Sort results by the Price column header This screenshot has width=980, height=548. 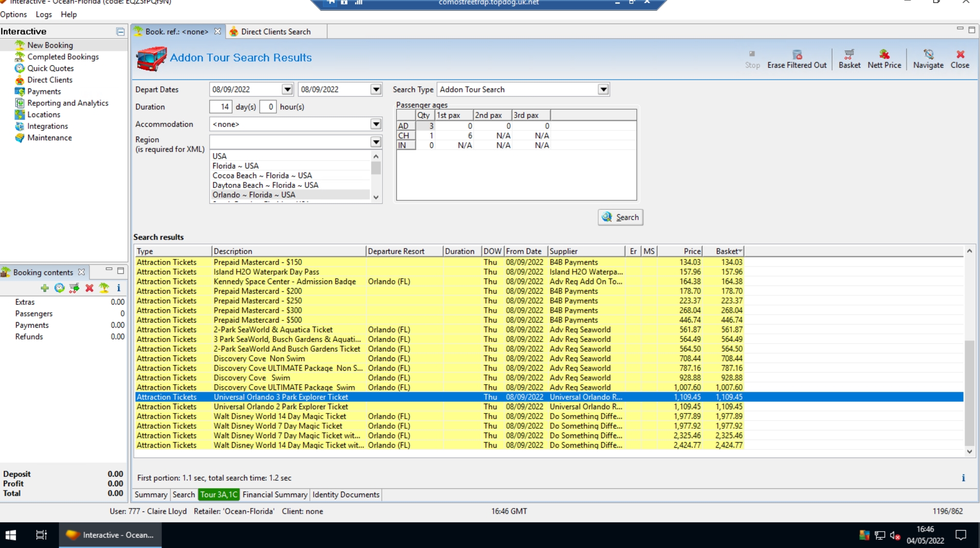680,251
